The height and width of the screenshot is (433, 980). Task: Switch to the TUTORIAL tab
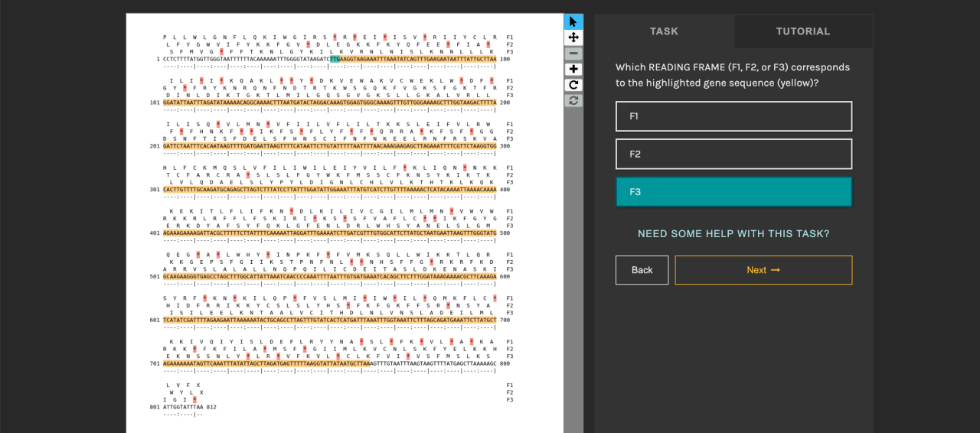pos(802,31)
